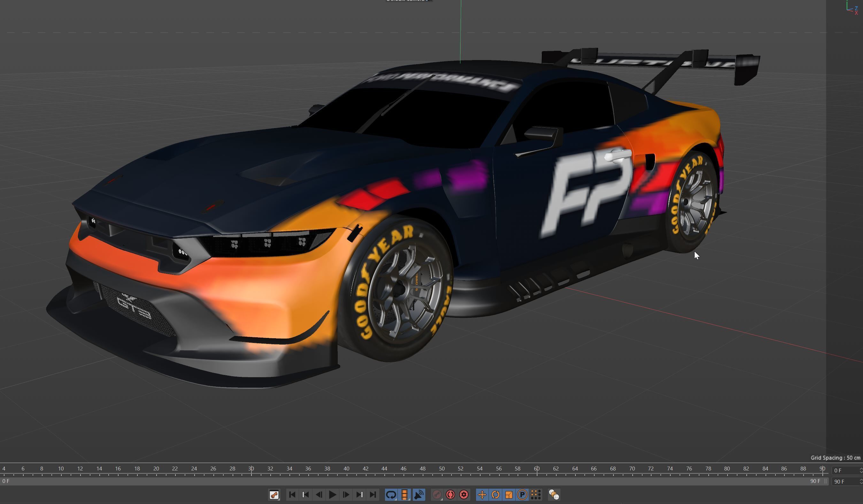863x504 pixels.
Task: Click the XYZ axis orientation gizmo
Action: 853,7
